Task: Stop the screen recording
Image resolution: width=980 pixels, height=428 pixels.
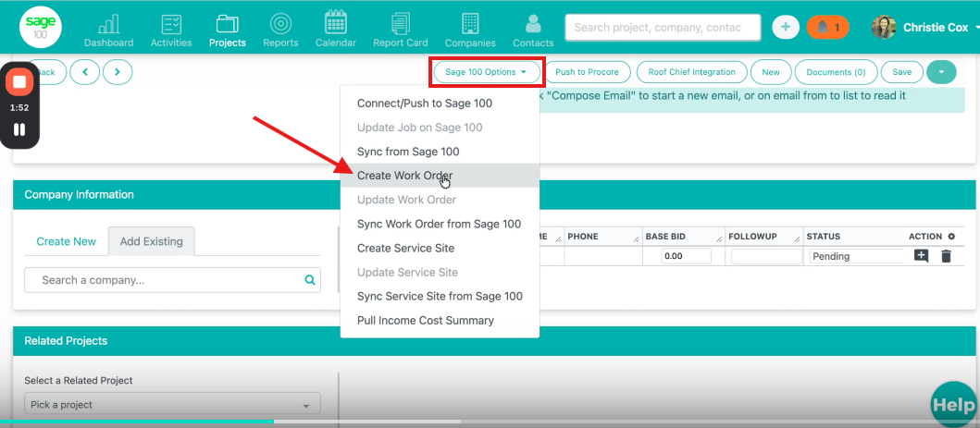Action: pyautogui.click(x=19, y=82)
